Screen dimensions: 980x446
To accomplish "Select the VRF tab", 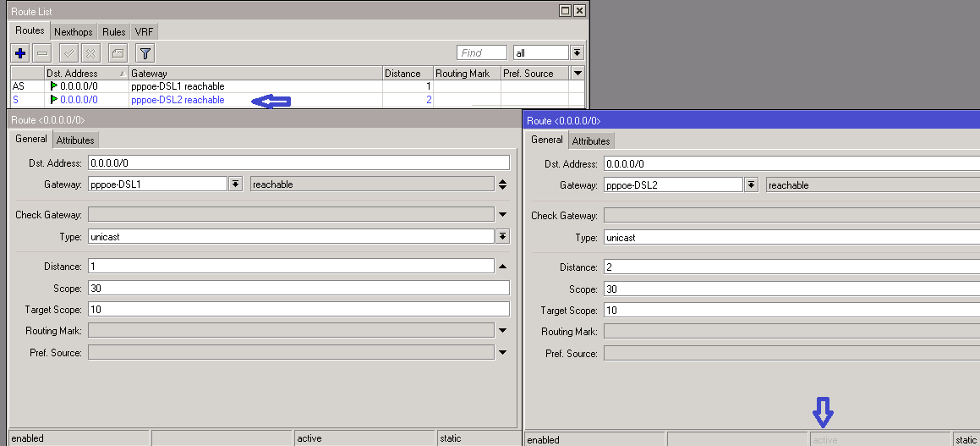I will point(144,31).
